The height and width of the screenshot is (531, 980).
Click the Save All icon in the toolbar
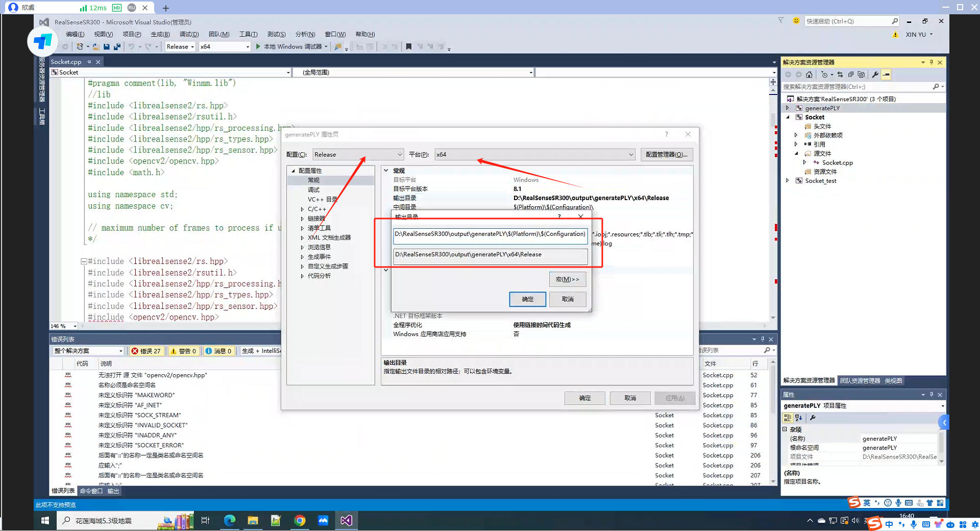click(x=117, y=46)
